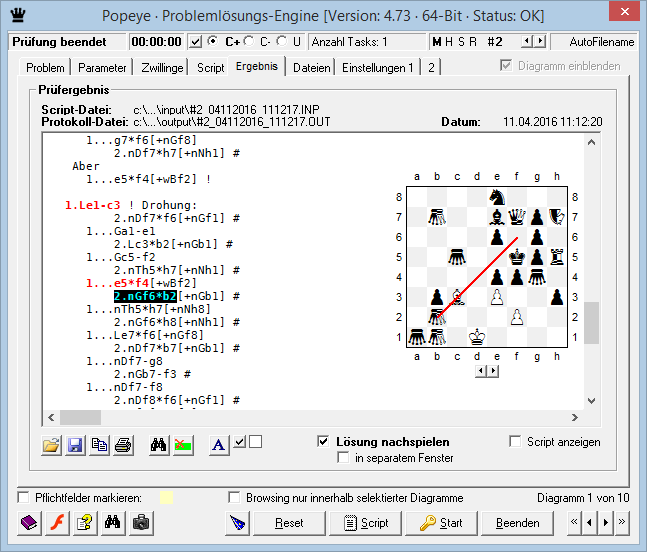The width and height of the screenshot is (647, 552).
Task: Click the horizontal scrollbar thumb of results
Action: point(80,417)
